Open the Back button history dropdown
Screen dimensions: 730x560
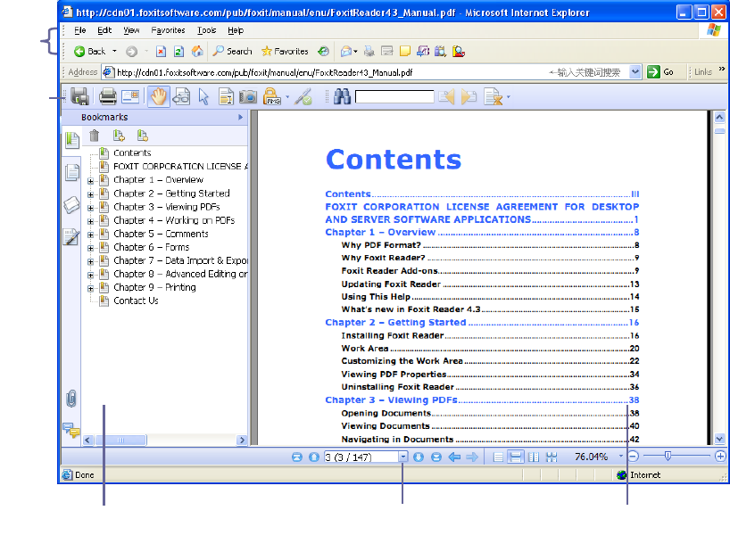[x=114, y=51]
